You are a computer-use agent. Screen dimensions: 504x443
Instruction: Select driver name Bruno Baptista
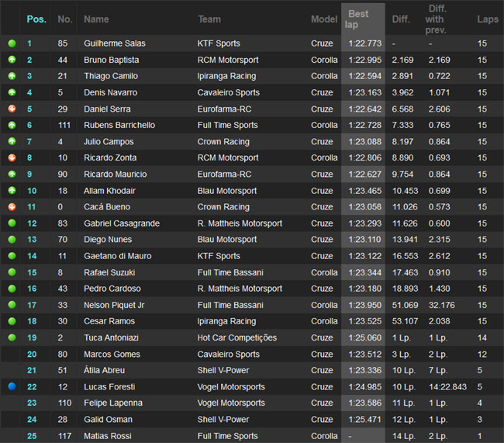tap(111, 60)
